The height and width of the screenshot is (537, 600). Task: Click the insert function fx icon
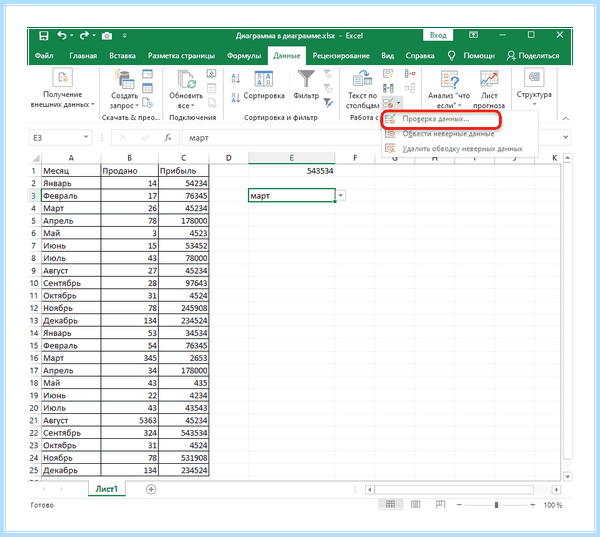point(168,138)
